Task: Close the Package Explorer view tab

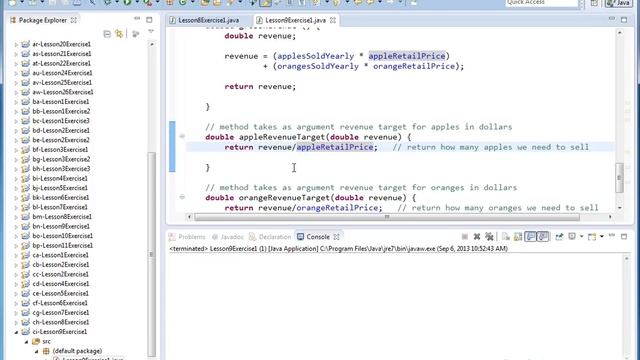Action: (74, 20)
